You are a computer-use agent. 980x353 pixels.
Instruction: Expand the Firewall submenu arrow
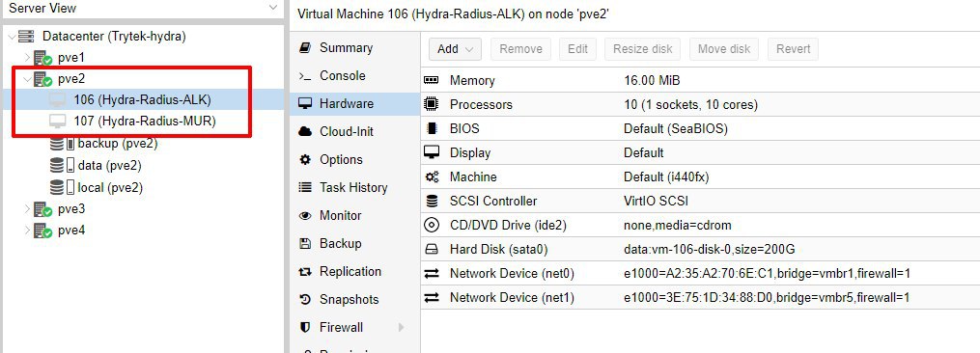point(401,327)
